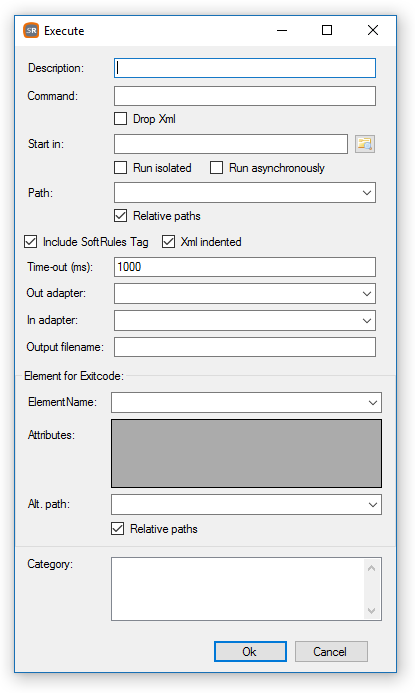Uncheck Include SoftRules Tag
415x693 pixels.
[x=30, y=242]
